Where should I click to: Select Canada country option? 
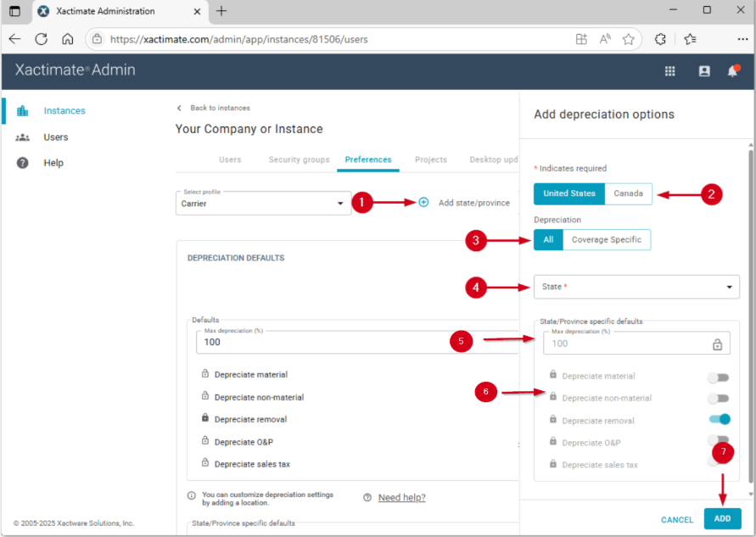[628, 193]
